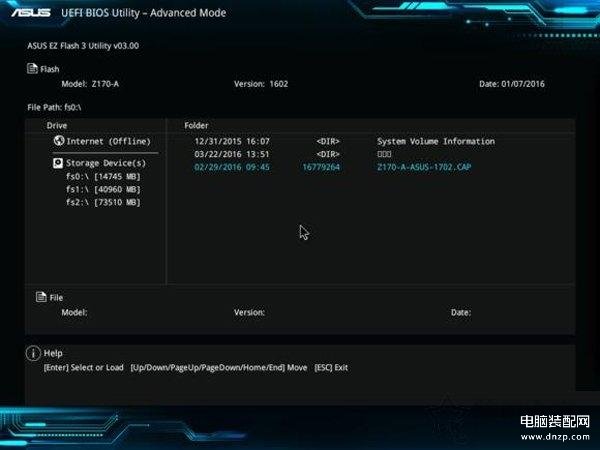Click the globe icon beside Internet (Offline)
Screen dimensions: 600x450
pyautogui.click(x=59, y=140)
